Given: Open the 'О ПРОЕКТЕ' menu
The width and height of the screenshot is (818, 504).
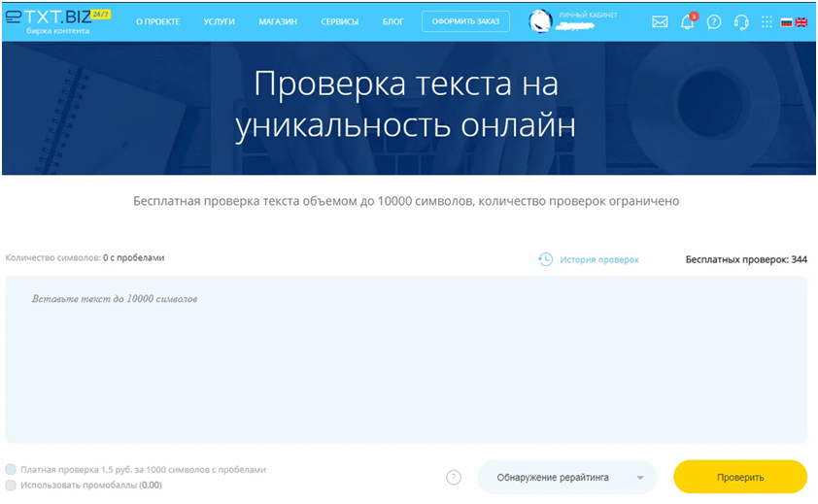Looking at the screenshot, I should [x=157, y=22].
